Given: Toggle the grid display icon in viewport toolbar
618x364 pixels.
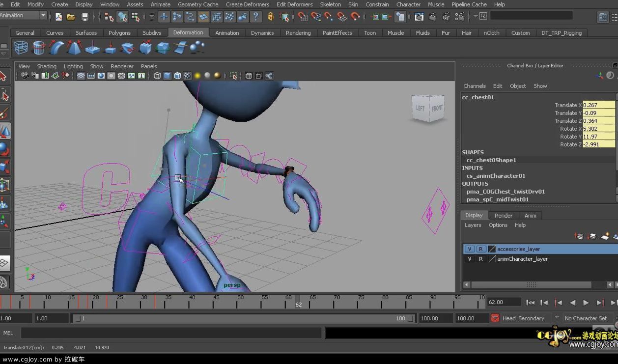Looking at the screenshot, I should pyautogui.click(x=81, y=76).
